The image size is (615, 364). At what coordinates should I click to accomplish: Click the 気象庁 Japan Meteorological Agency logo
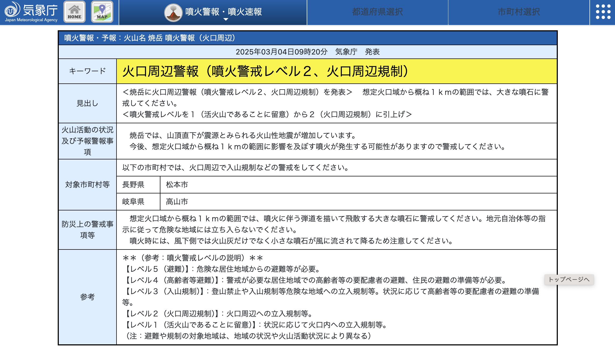31,12
